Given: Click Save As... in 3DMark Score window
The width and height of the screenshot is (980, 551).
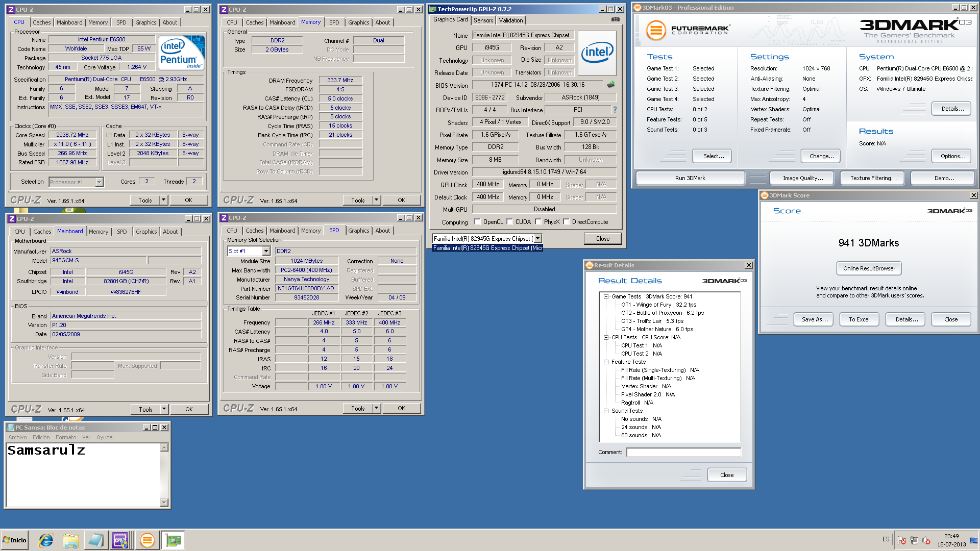Looking at the screenshot, I should (x=814, y=319).
